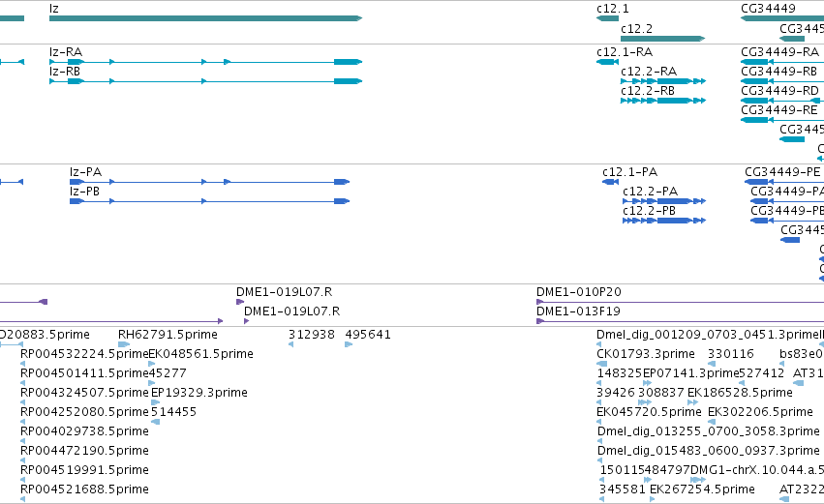Select the EK048561.5prime label

click(201, 354)
